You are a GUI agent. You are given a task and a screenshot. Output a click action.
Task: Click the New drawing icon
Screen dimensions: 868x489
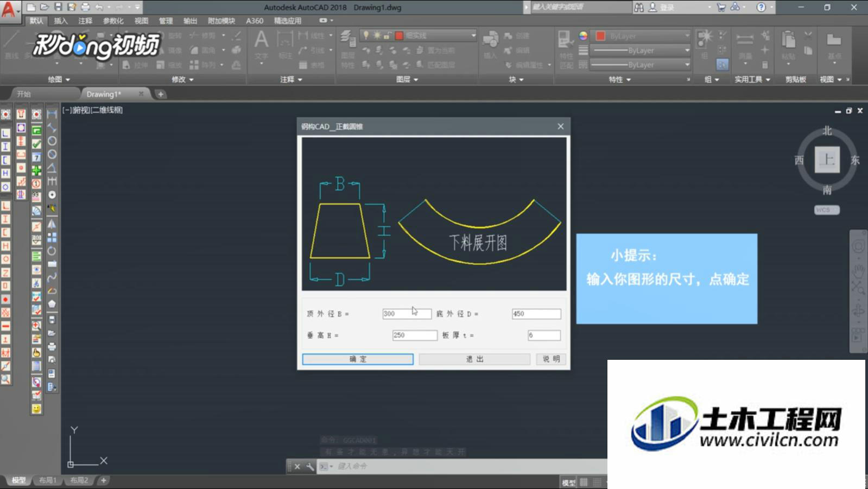(x=31, y=7)
